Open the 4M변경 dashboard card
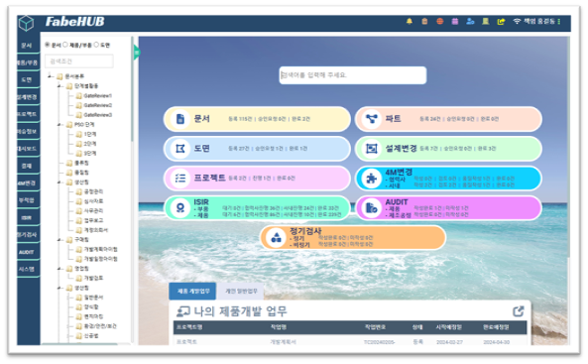588x364 pixels. point(448,179)
